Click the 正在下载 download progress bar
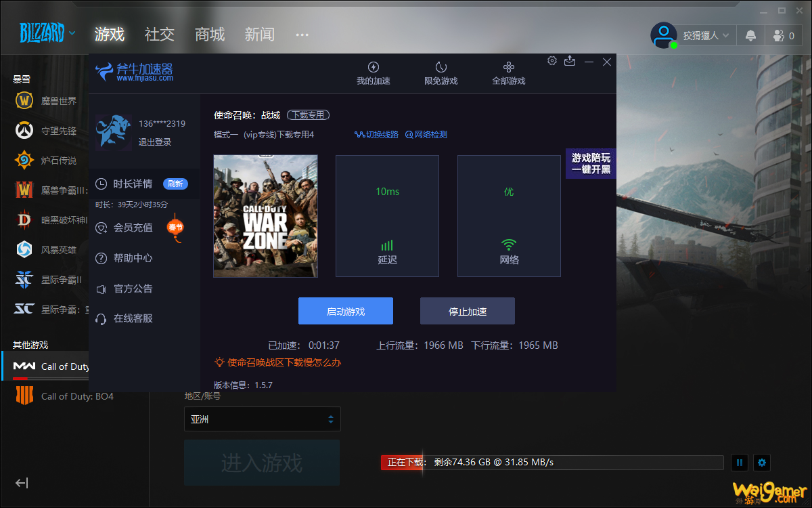 (552, 462)
